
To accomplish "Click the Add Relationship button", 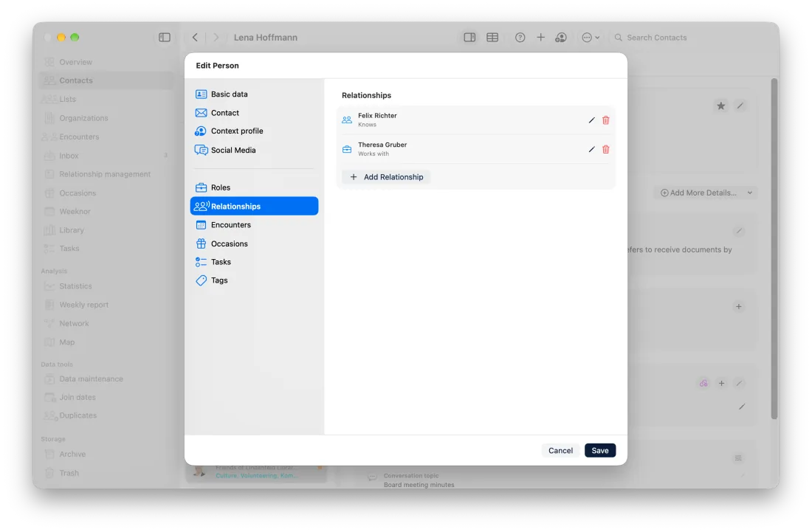I will pos(386,177).
